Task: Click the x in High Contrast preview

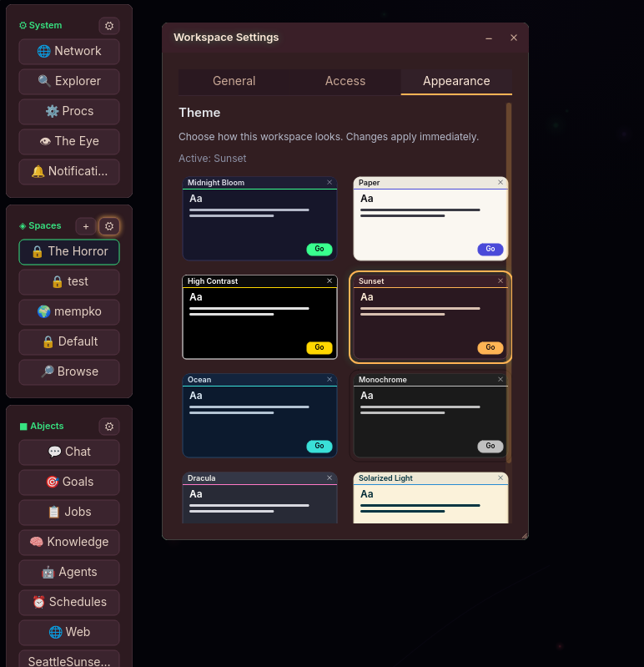Action: 330,280
